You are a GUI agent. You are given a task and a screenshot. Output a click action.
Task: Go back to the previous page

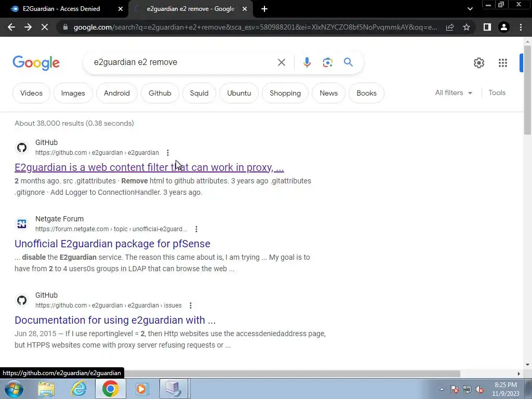tap(11, 27)
